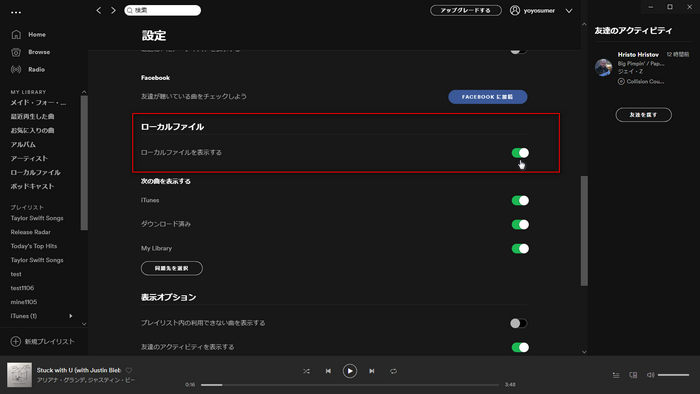The image size is (700, 394).
Task: Click the song progress bar
Action: (350, 385)
